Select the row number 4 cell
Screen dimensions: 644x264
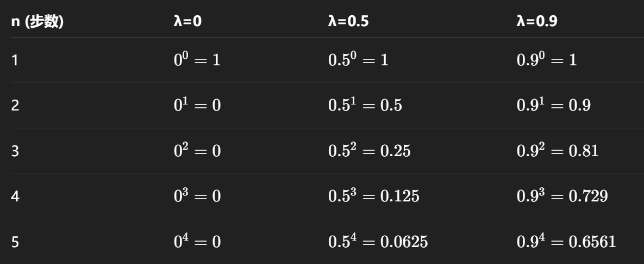click(15, 197)
